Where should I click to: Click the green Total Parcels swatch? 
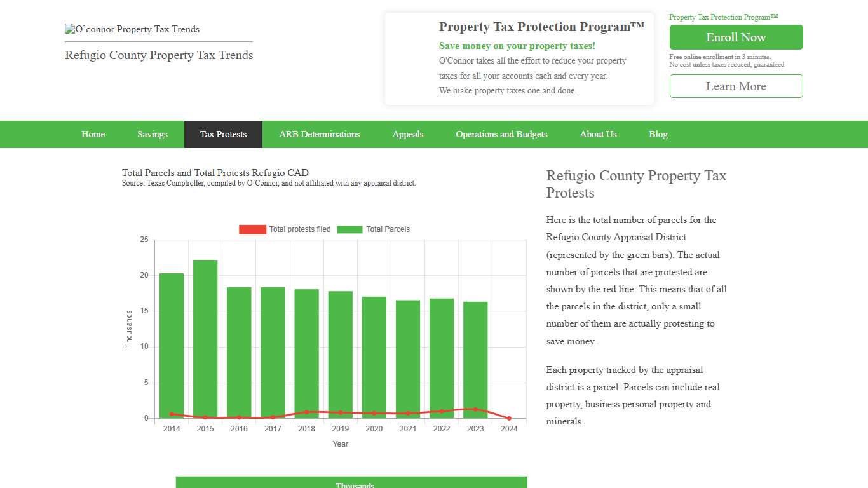tap(350, 229)
